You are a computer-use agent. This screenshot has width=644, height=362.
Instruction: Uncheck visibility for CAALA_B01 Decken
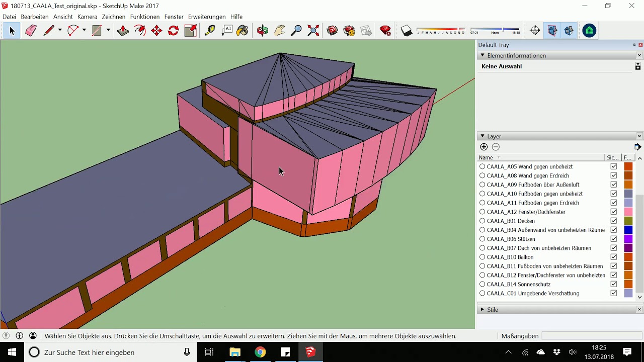click(x=613, y=221)
